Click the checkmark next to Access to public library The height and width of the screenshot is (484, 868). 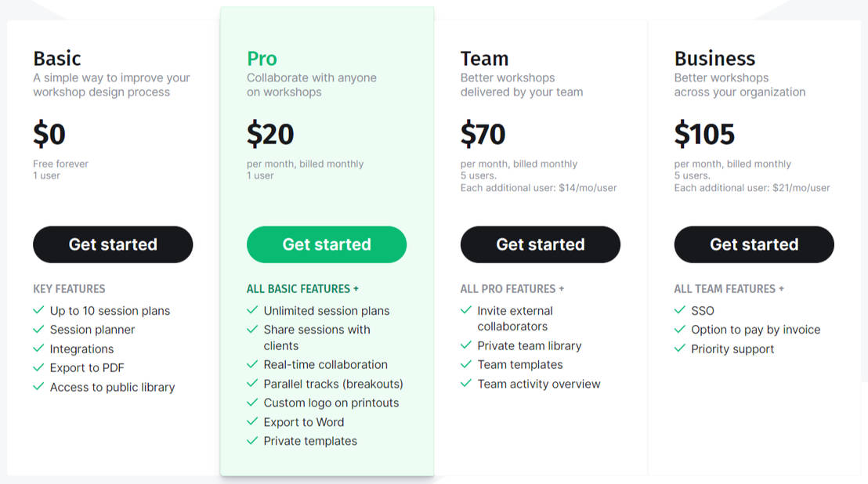[38, 387]
